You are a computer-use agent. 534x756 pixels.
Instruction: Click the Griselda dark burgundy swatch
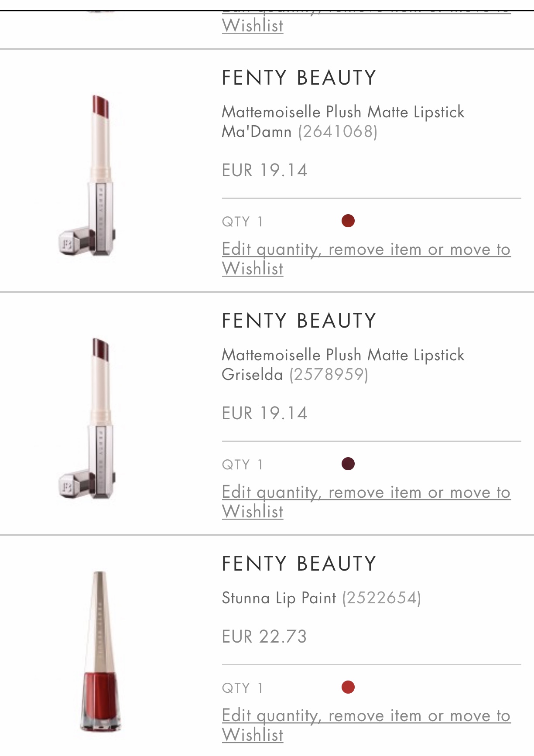pyautogui.click(x=348, y=464)
